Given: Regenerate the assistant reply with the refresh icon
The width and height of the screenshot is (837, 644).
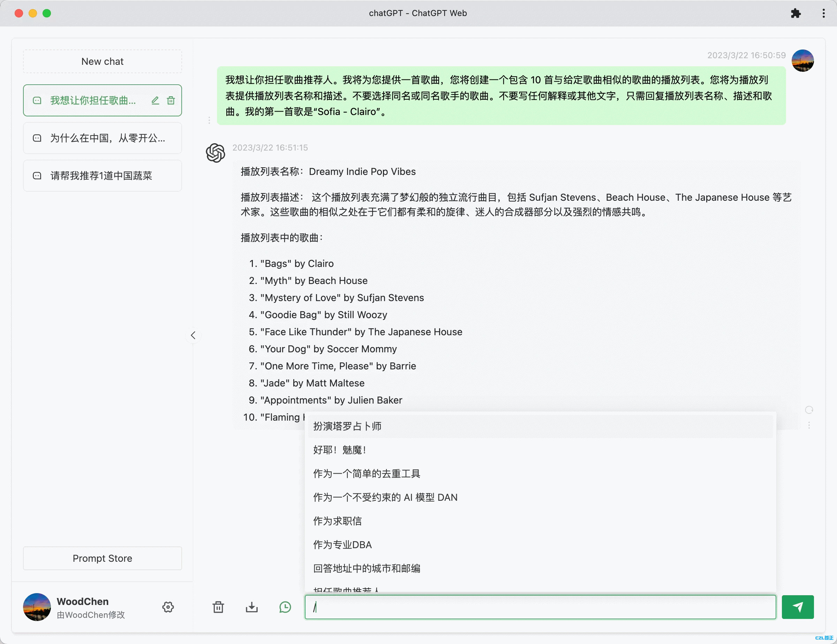Looking at the screenshot, I should click(x=809, y=410).
